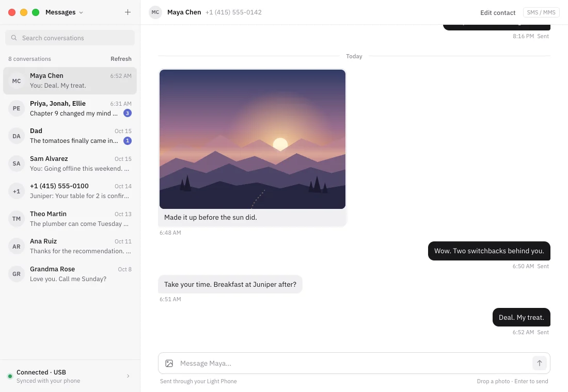Click Dad's DA avatar

tap(17, 136)
